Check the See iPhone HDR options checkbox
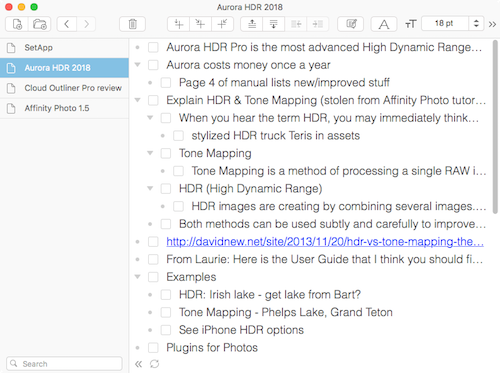 166,330
